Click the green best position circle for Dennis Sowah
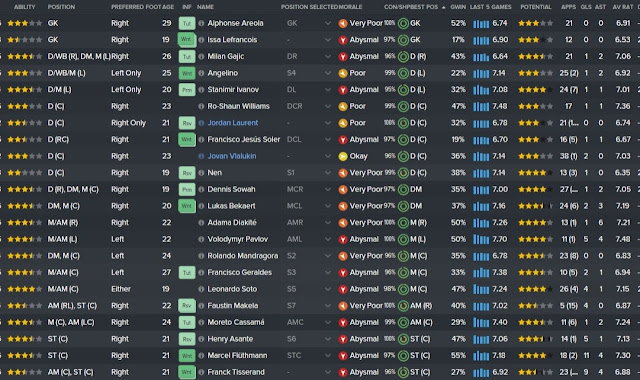 (x=403, y=189)
